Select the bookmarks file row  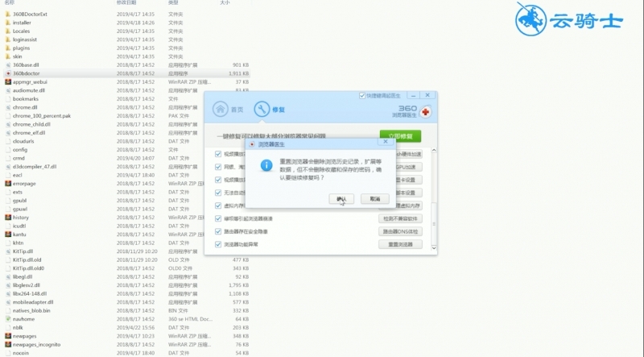127,98
